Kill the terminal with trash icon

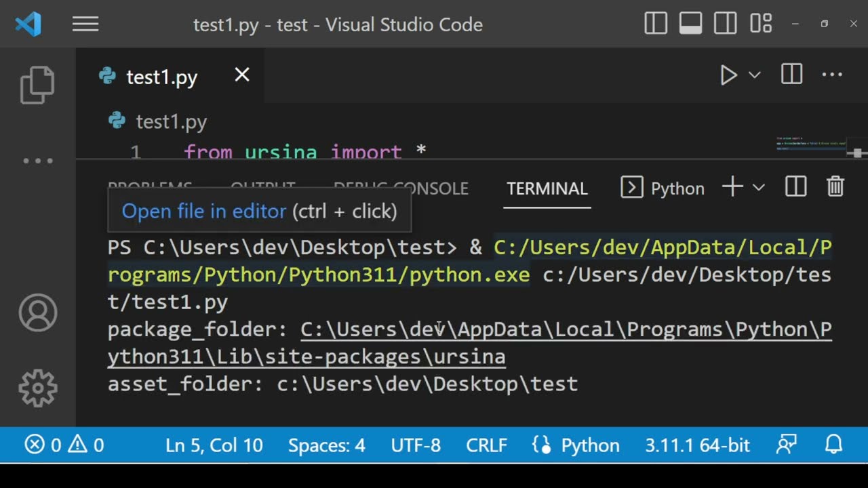pos(835,187)
